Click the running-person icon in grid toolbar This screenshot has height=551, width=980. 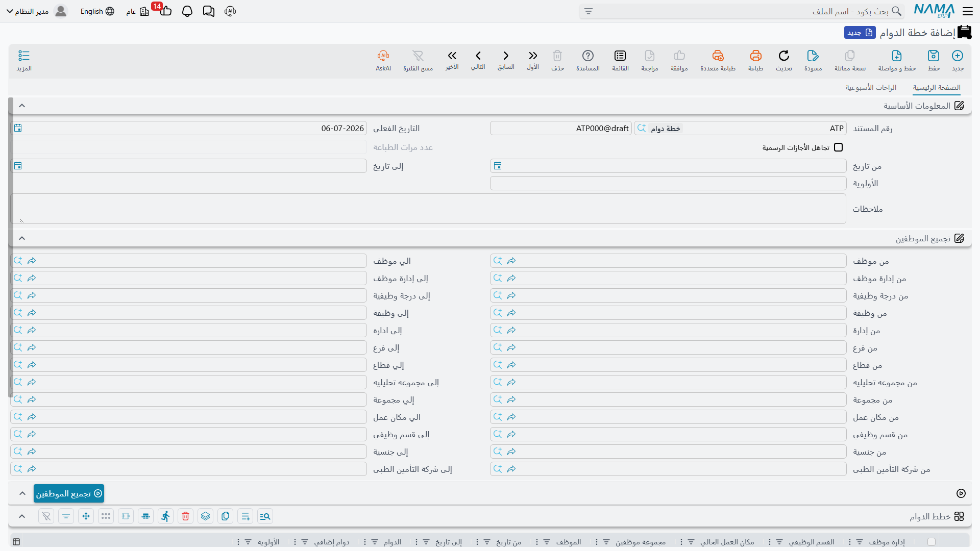coord(165,516)
